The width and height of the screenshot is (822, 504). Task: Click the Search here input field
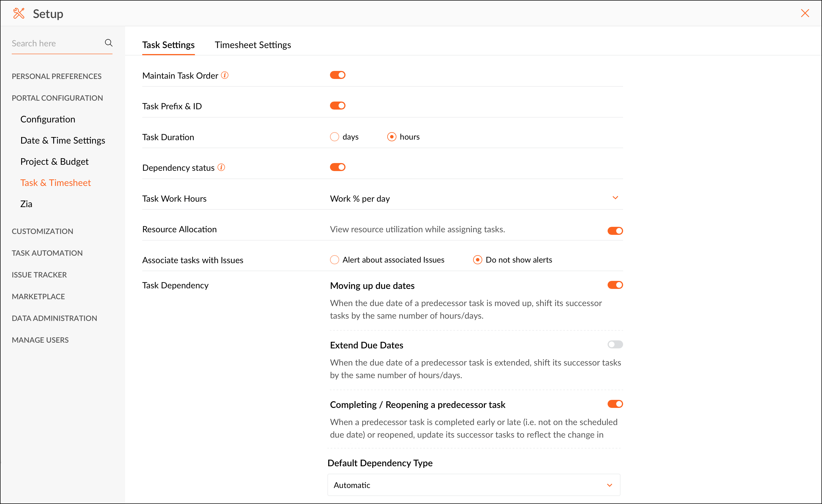coord(55,43)
